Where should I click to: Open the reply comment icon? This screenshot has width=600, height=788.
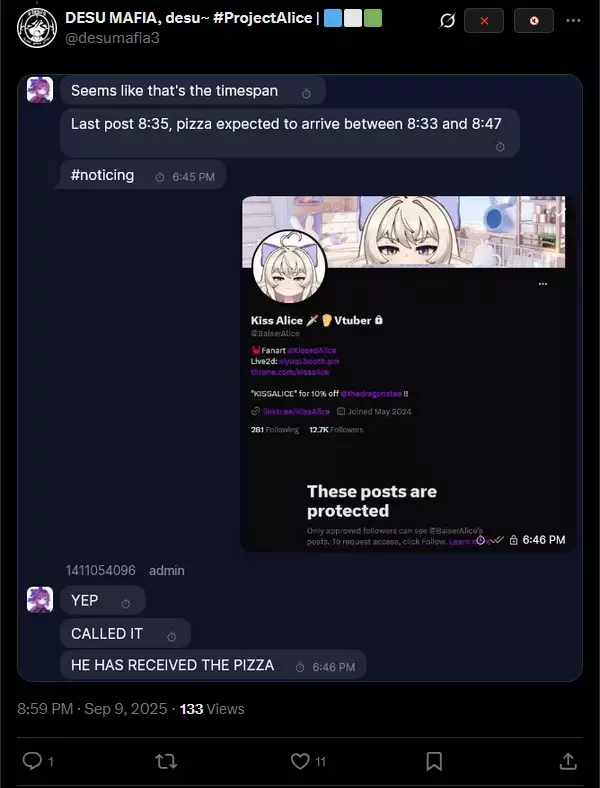[33, 760]
